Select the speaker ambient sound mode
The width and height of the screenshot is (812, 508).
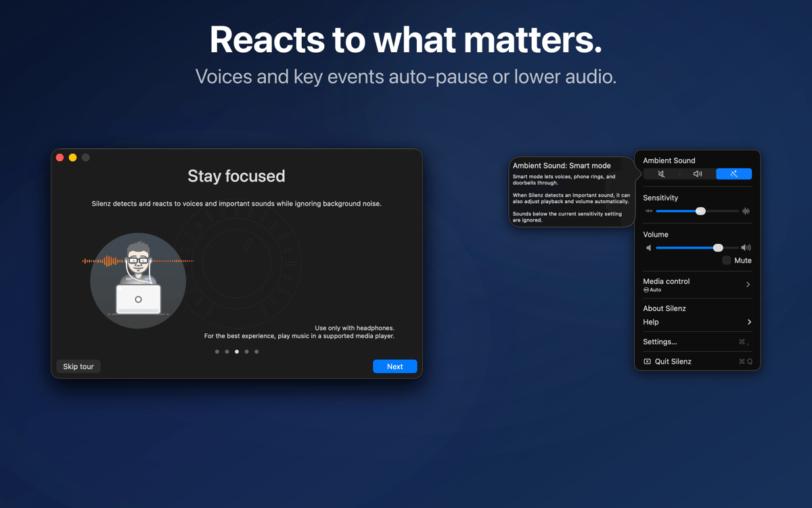pos(698,174)
